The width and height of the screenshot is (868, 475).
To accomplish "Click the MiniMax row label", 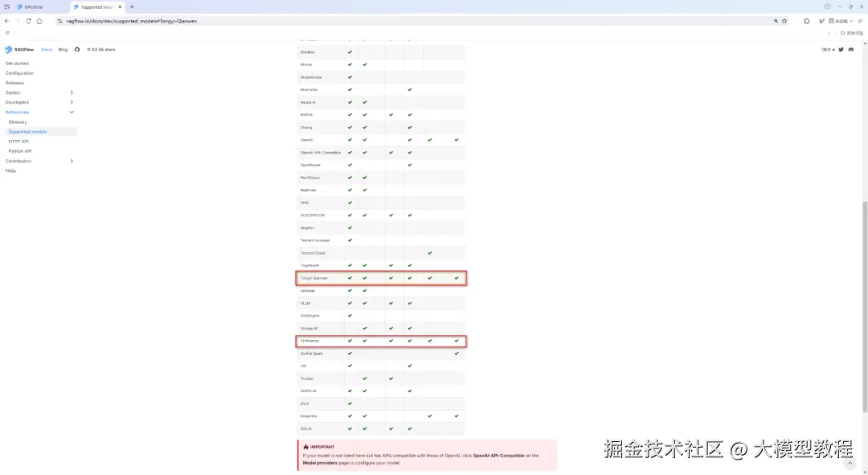I will tap(307, 52).
